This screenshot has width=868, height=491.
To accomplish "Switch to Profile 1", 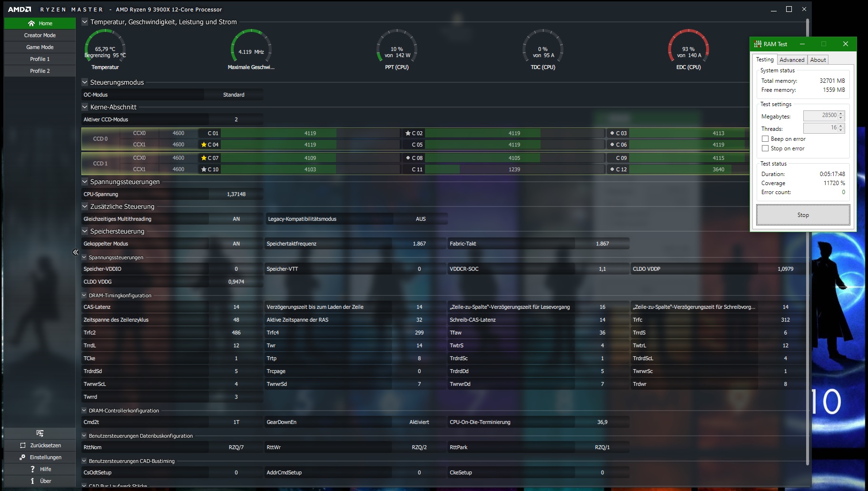I will [x=40, y=59].
